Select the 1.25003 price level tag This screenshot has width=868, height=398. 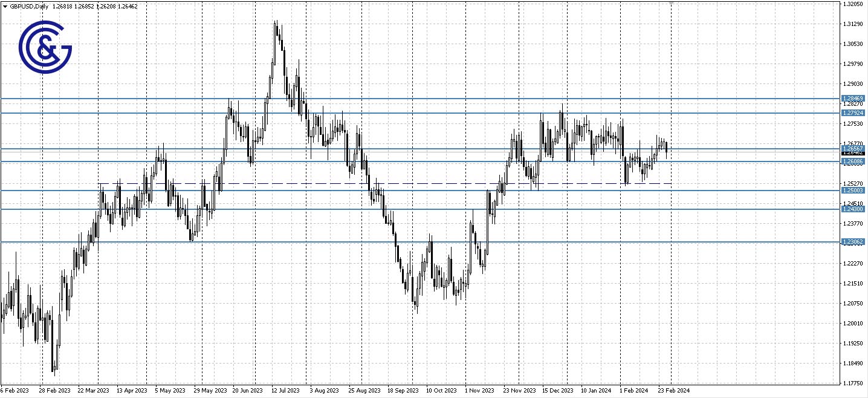(x=853, y=190)
